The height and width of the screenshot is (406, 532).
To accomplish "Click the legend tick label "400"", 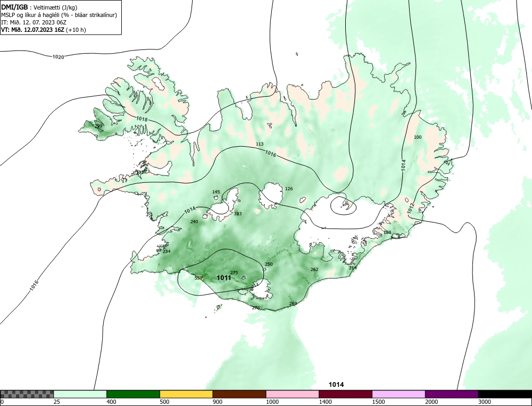I will (x=111, y=402).
